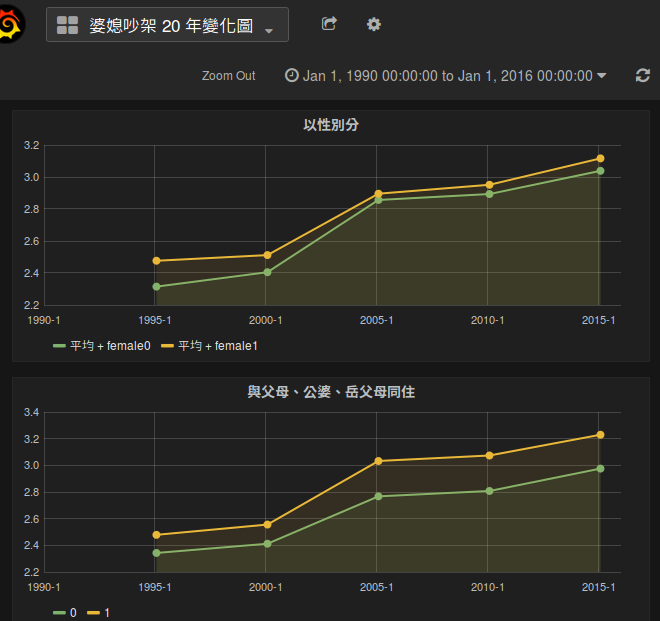Click the refresh dashboard icon
The width and height of the screenshot is (660, 621).
tap(642, 76)
